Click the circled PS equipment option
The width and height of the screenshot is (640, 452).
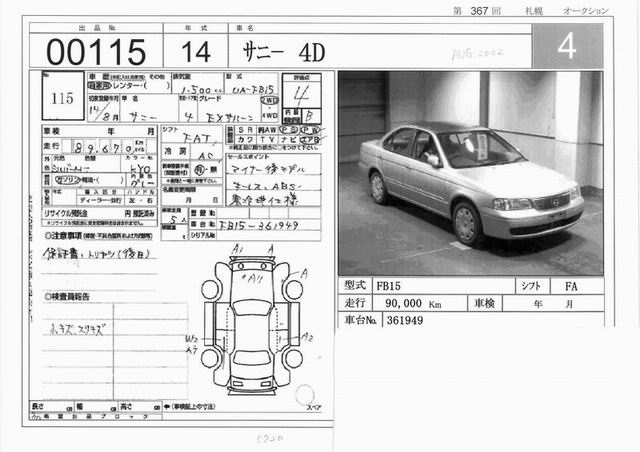click(289, 130)
